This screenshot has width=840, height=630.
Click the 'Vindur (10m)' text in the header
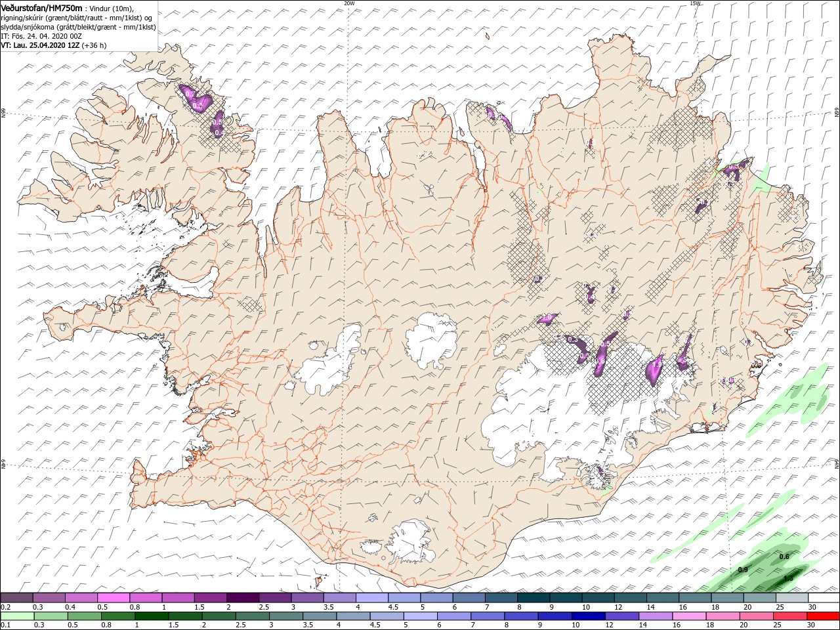click(x=112, y=8)
